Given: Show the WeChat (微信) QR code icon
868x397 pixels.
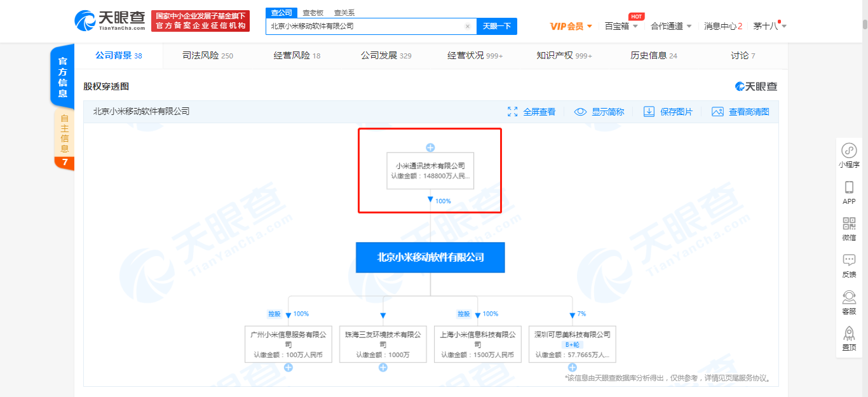Looking at the screenshot, I should click(x=849, y=224).
